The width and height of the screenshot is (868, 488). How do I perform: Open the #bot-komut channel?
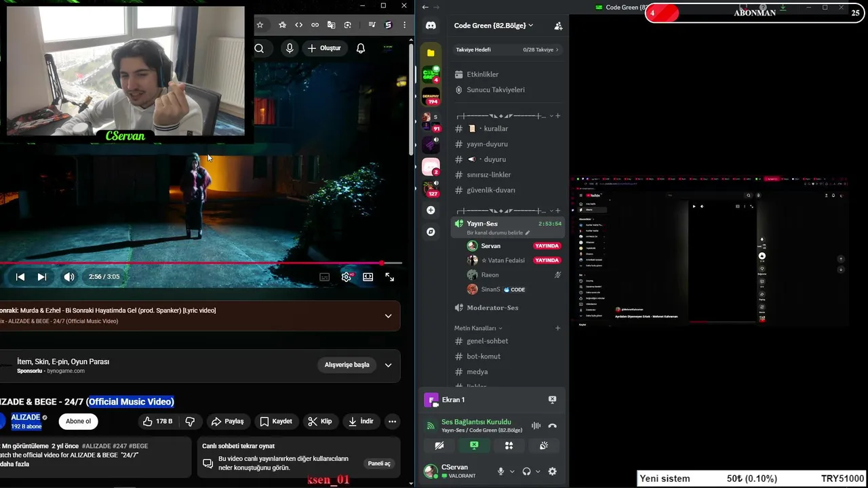[x=508, y=357]
